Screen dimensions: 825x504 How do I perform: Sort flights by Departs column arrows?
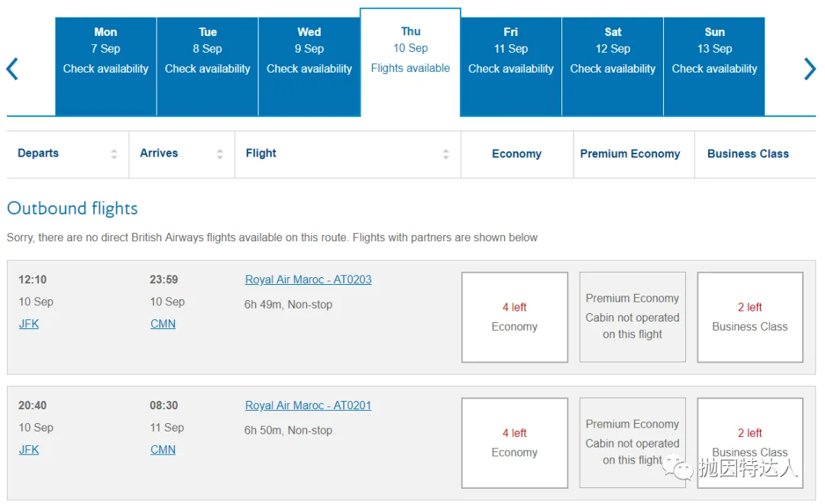(114, 153)
